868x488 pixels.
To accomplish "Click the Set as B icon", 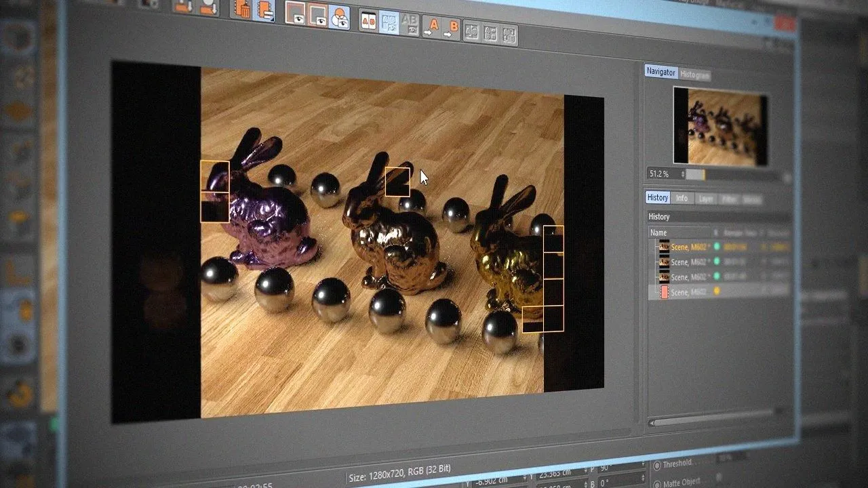I will 452,28.
